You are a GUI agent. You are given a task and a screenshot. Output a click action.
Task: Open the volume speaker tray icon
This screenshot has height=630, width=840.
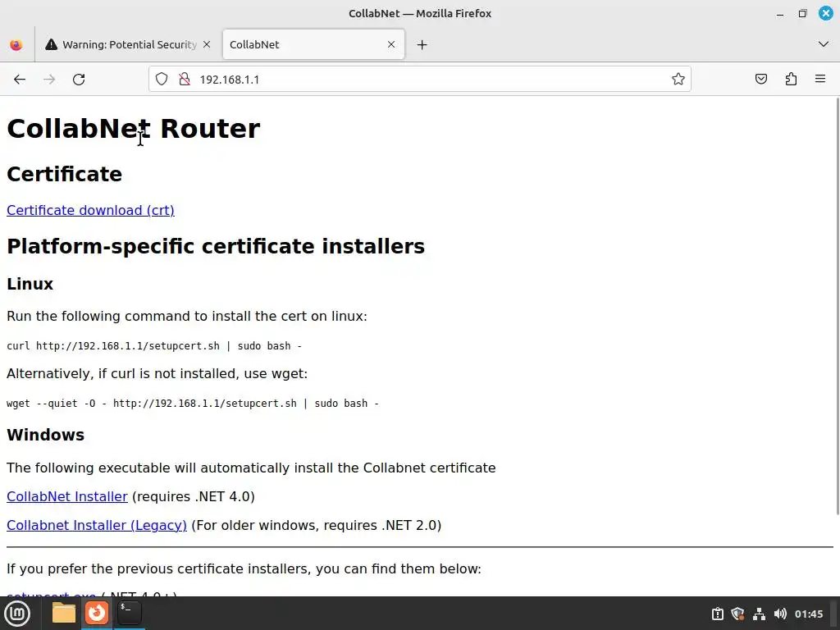coord(780,614)
